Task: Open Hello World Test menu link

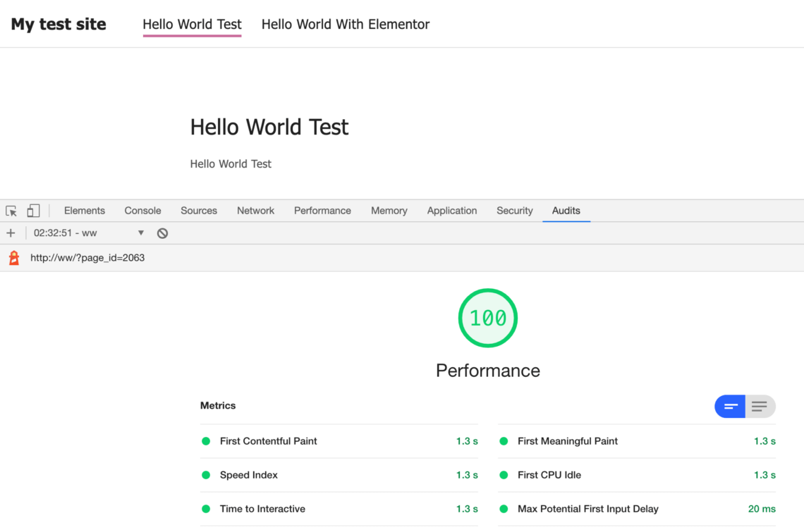Action: [x=192, y=24]
